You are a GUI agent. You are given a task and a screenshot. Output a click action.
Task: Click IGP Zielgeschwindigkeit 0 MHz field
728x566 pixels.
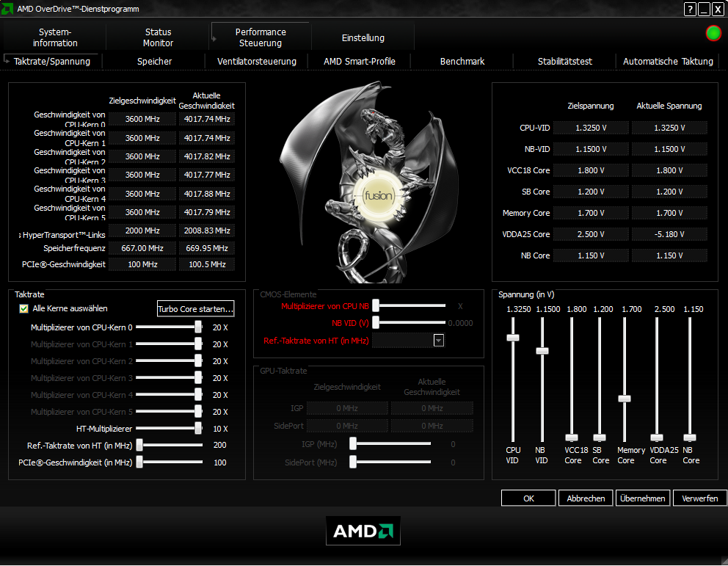(347, 408)
